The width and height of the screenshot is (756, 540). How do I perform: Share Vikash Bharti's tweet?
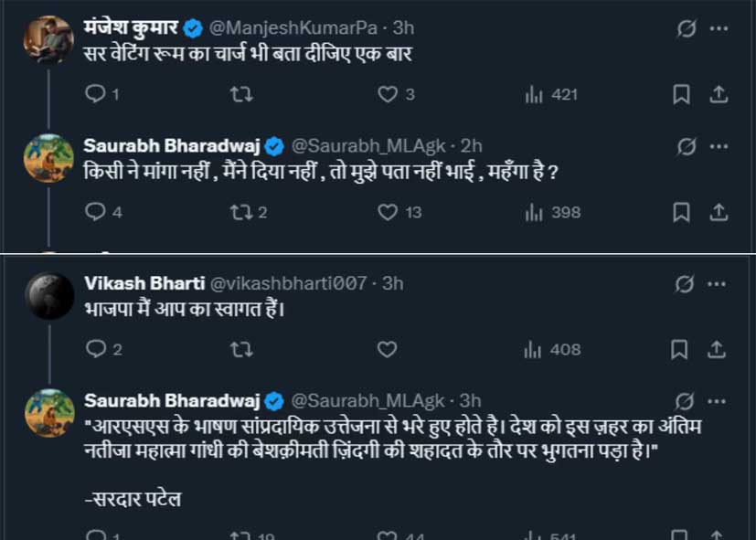pyautogui.click(x=719, y=349)
